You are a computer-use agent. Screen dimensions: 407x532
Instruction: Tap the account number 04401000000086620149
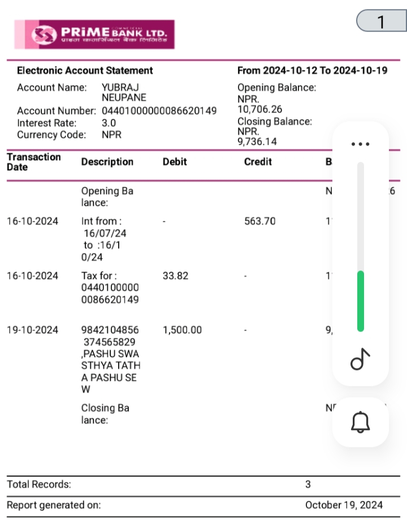(159, 111)
